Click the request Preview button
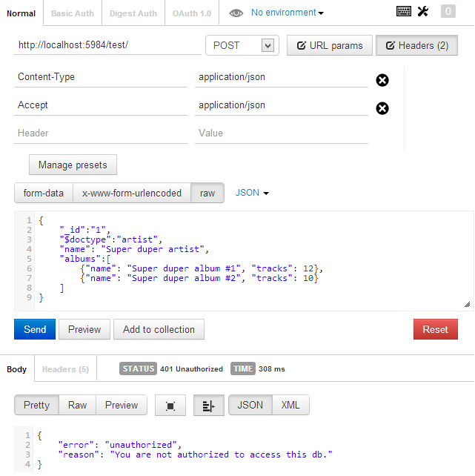This screenshot has width=475, height=476. click(x=84, y=329)
